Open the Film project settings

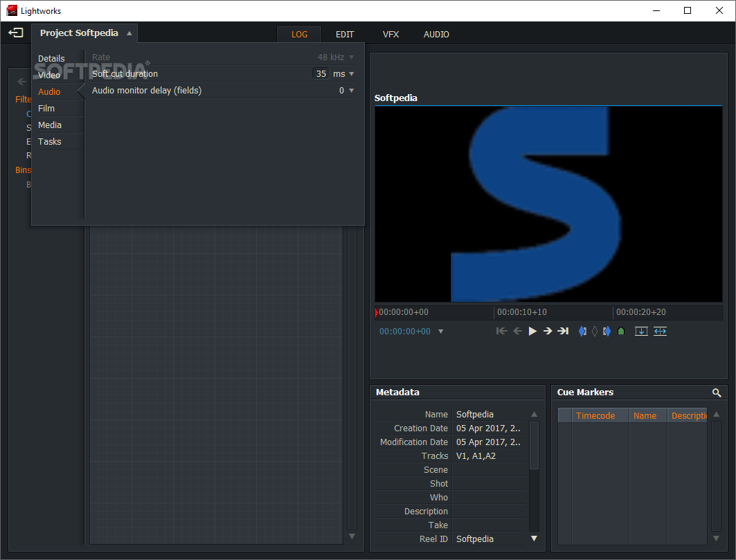46,108
